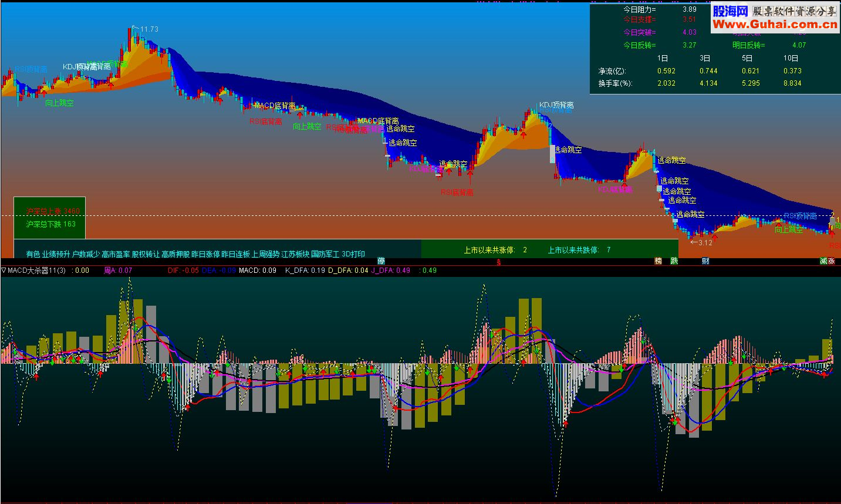The height and width of the screenshot is (504, 841).
Task: Click the 5日 column header
Action: pos(747,58)
